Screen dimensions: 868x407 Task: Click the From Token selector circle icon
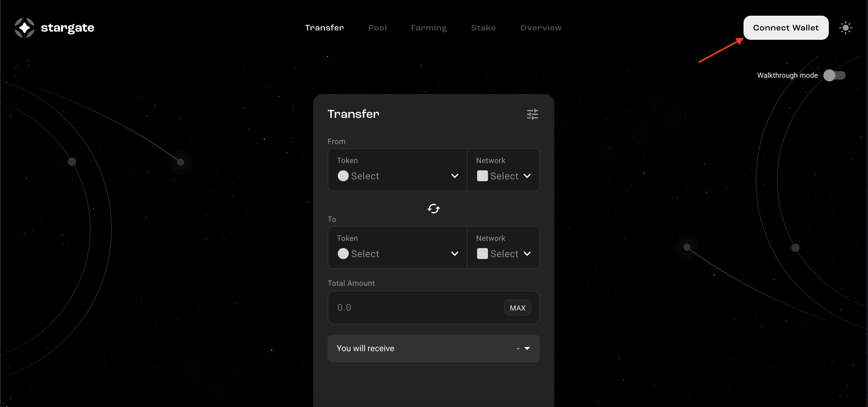pos(342,176)
